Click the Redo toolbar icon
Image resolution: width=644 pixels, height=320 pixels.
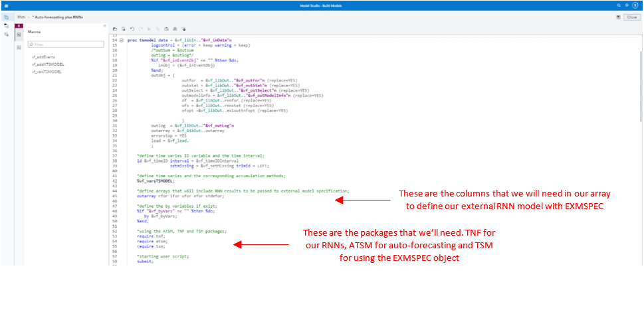(x=141, y=29)
